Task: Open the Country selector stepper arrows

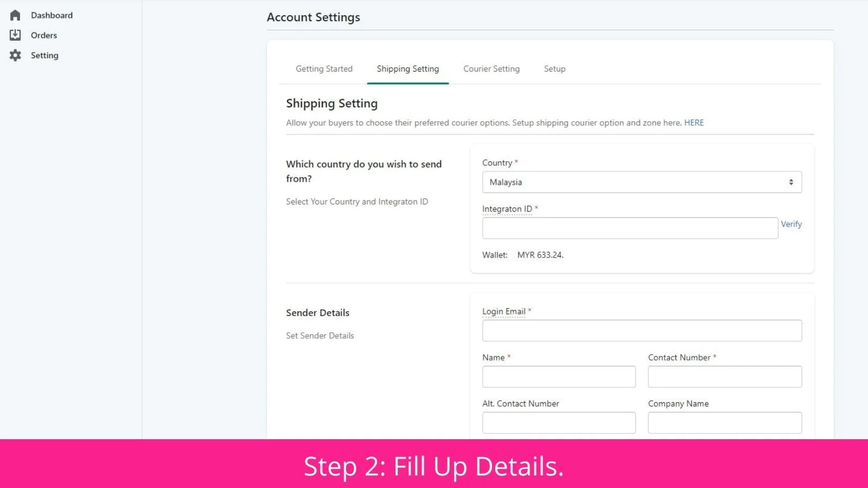Action: (x=791, y=182)
